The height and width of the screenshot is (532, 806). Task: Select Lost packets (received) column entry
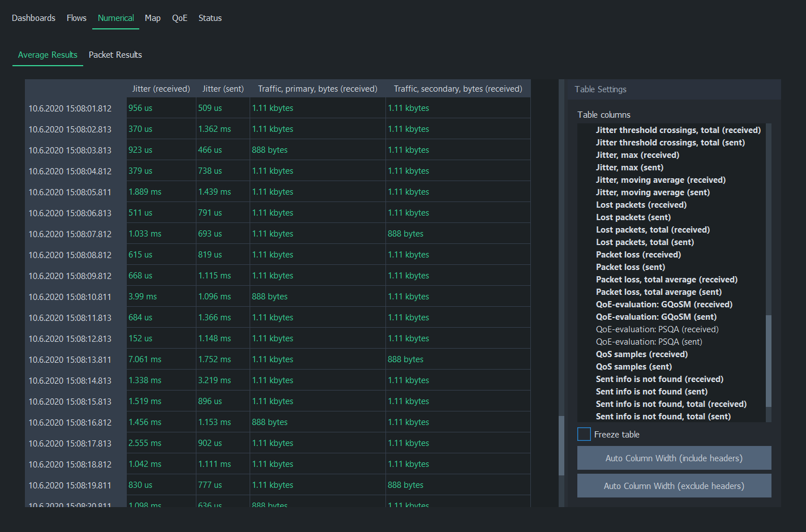[641, 205]
